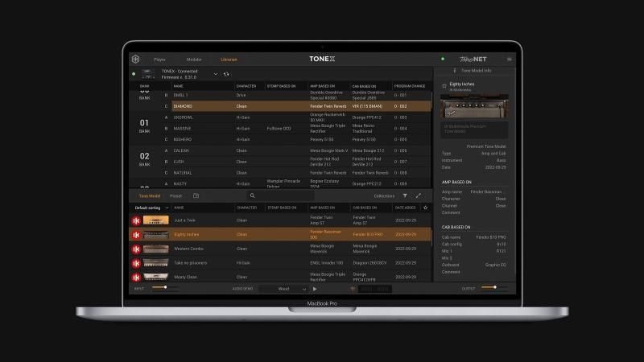Click the 'Fullrone OCD' stomp cell

point(279,129)
